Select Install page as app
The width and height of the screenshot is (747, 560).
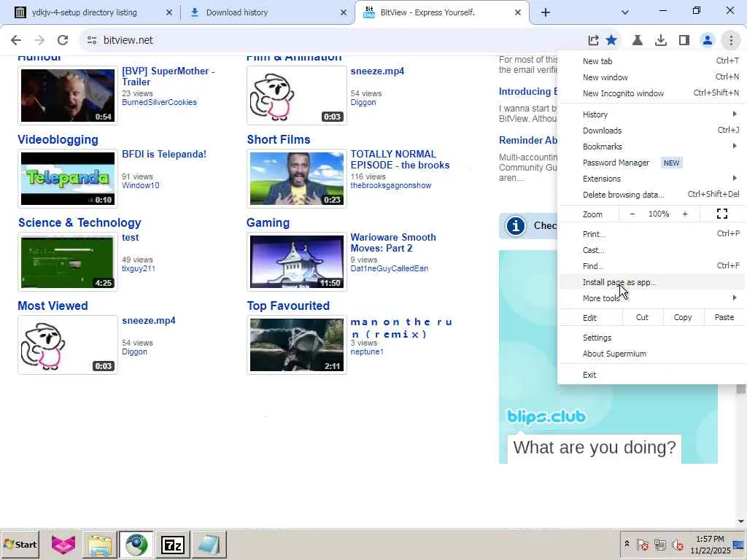tap(651, 282)
